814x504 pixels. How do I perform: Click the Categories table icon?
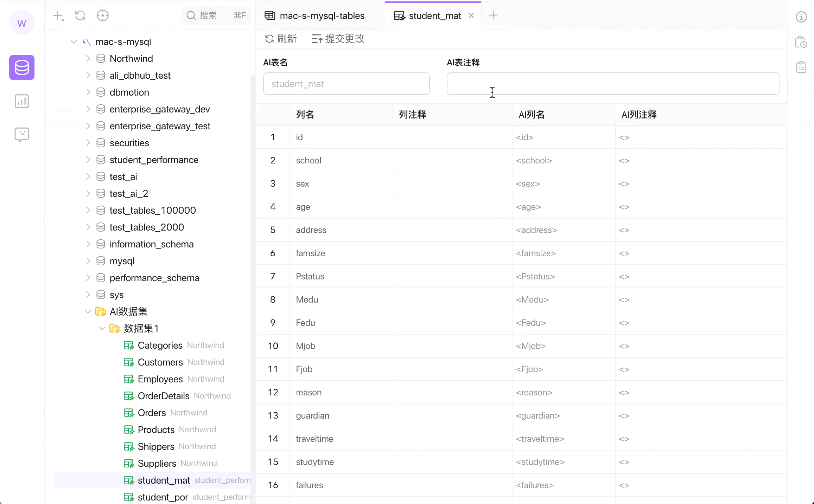[x=129, y=345]
